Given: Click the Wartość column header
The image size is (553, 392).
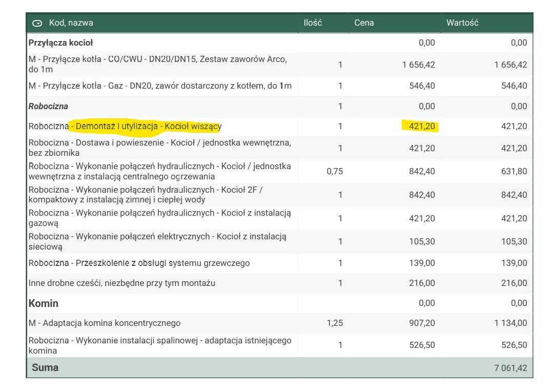Looking at the screenshot, I should [462, 23].
